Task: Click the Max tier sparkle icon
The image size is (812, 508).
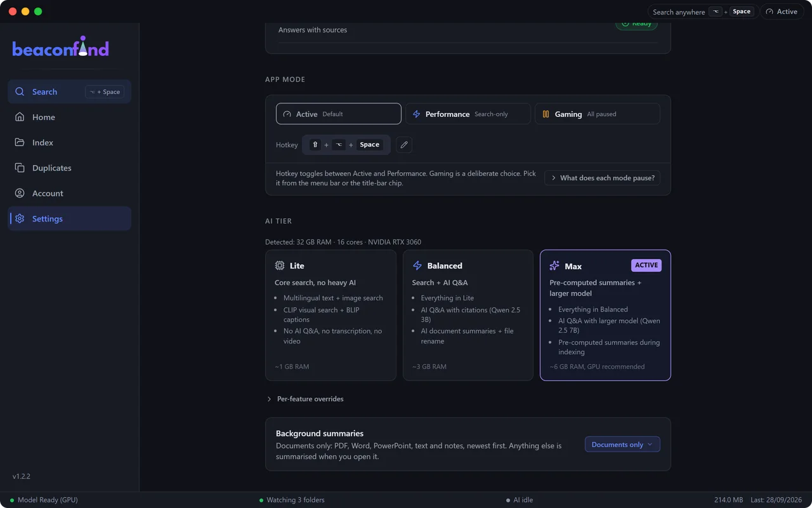Action: point(554,266)
